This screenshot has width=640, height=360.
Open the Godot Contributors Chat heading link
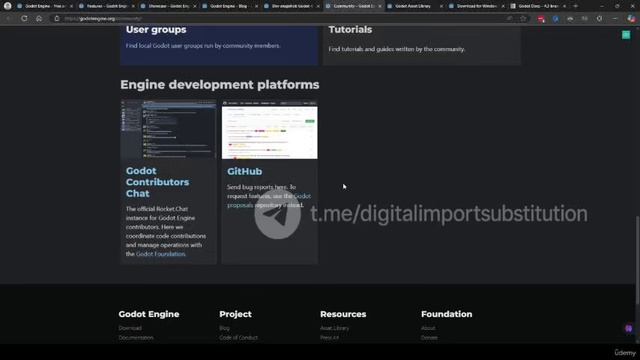pos(158,182)
